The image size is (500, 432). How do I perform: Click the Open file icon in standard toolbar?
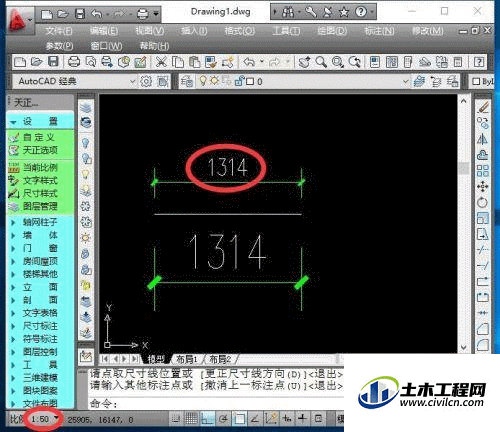[x=37, y=62]
